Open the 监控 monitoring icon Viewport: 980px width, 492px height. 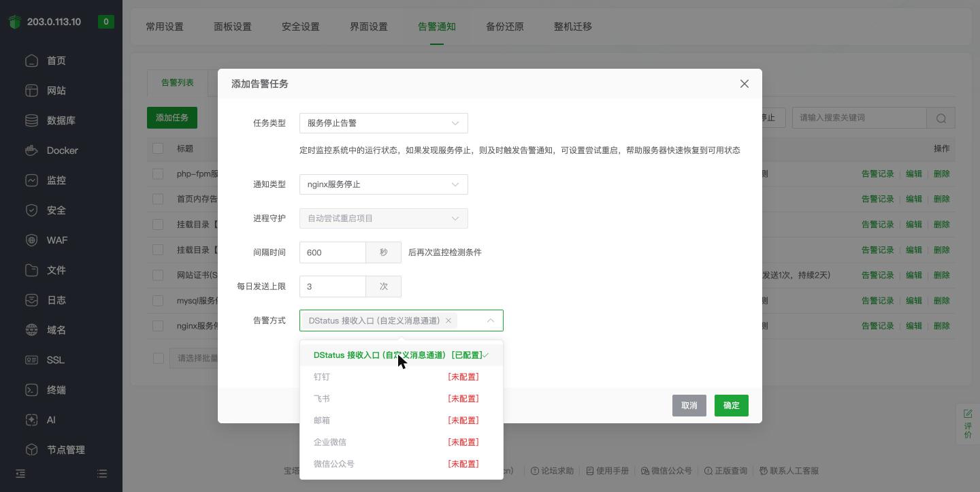[31, 180]
